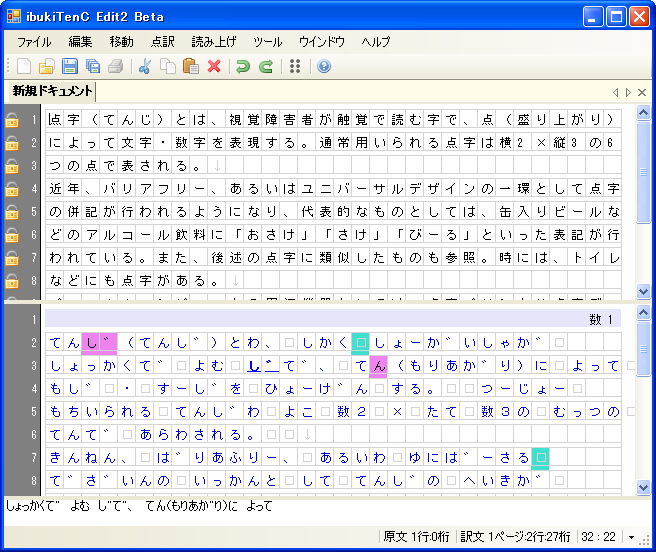The height and width of the screenshot is (552, 656).
Task: Click the tab scroll left arrow
Action: coord(615,92)
